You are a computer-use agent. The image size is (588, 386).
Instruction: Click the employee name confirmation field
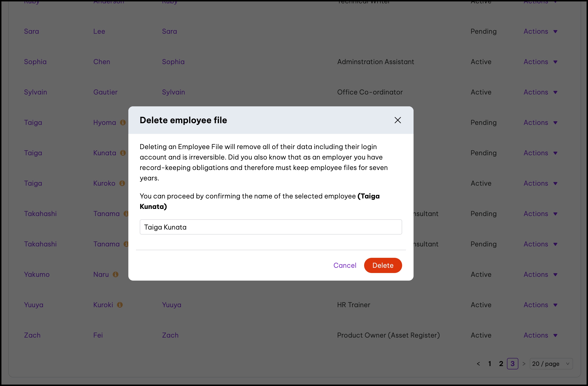pyautogui.click(x=270, y=227)
